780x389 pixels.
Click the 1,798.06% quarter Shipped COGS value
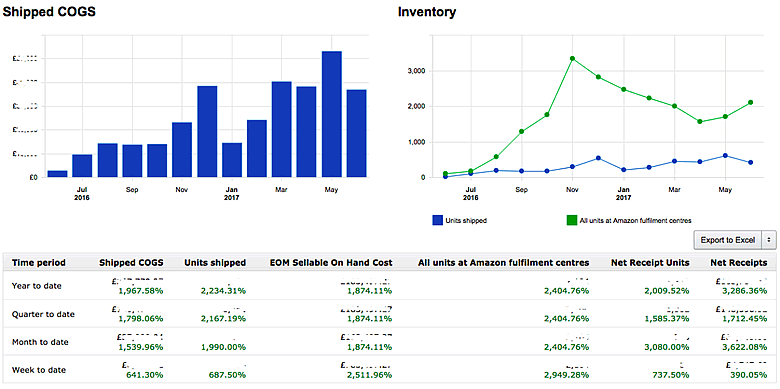click(141, 319)
